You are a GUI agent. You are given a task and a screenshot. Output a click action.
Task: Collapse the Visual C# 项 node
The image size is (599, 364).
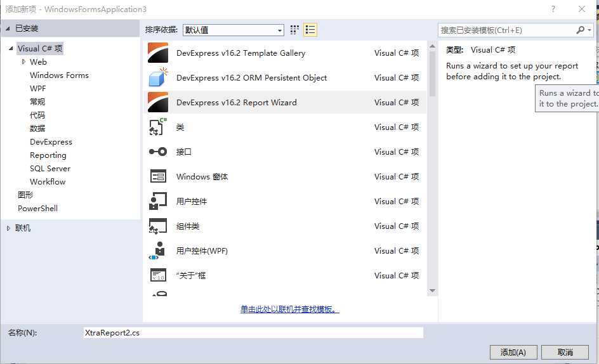[x=11, y=48]
